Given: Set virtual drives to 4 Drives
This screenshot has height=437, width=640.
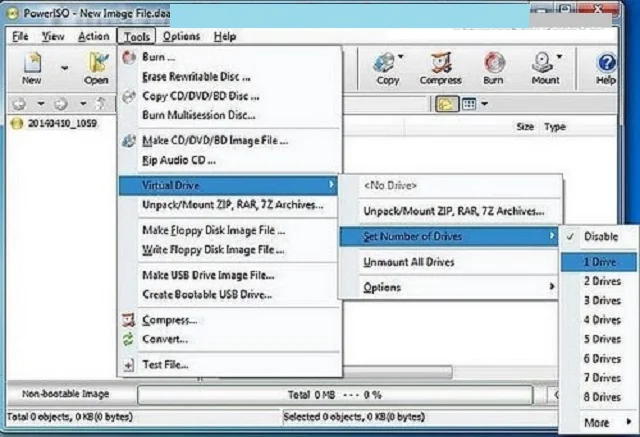Looking at the screenshot, I should point(598,320).
